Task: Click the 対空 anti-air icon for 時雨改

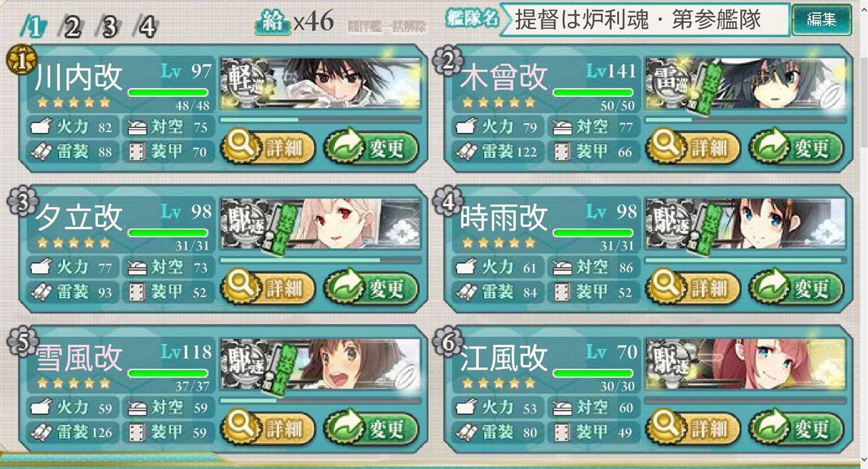Action: click(562, 267)
